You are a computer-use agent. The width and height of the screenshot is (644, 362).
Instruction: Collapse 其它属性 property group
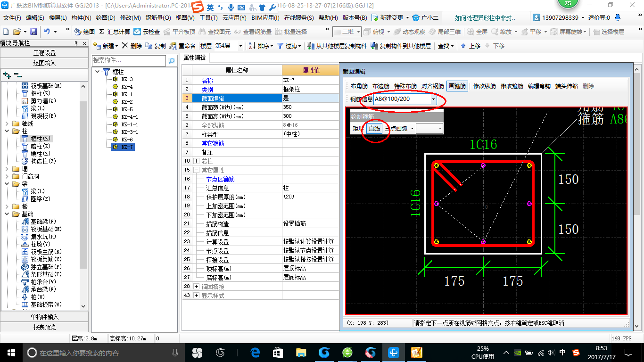pos(196,170)
